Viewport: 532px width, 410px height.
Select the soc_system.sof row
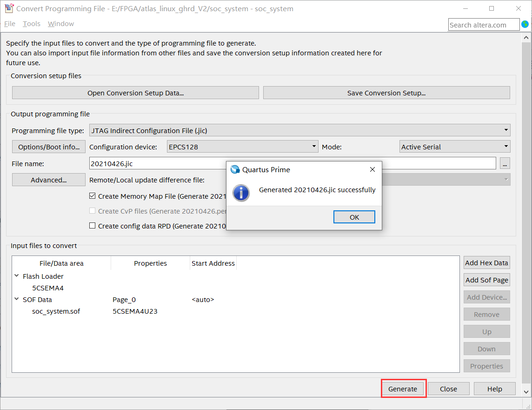tap(56, 311)
